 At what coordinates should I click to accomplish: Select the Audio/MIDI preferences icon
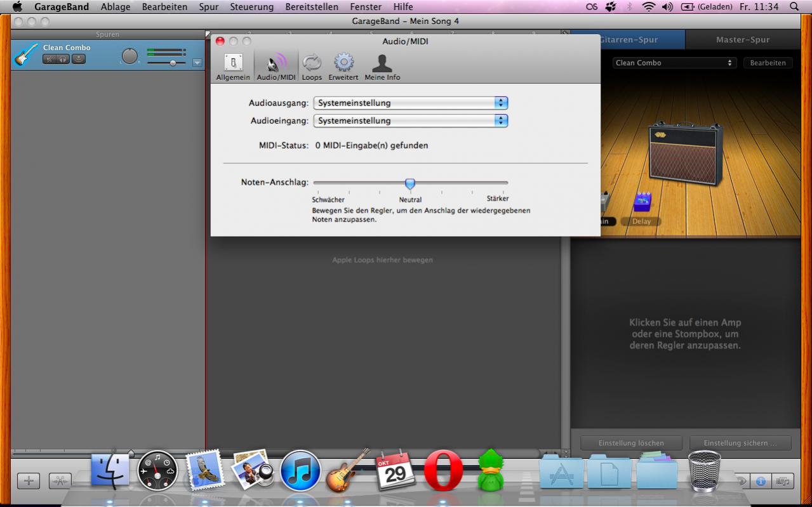[x=276, y=67]
